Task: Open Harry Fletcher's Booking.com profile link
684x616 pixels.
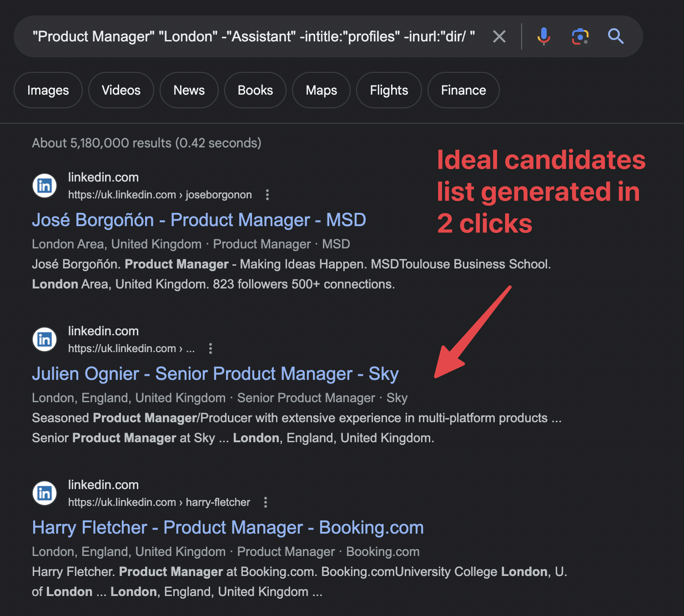Action: (227, 527)
